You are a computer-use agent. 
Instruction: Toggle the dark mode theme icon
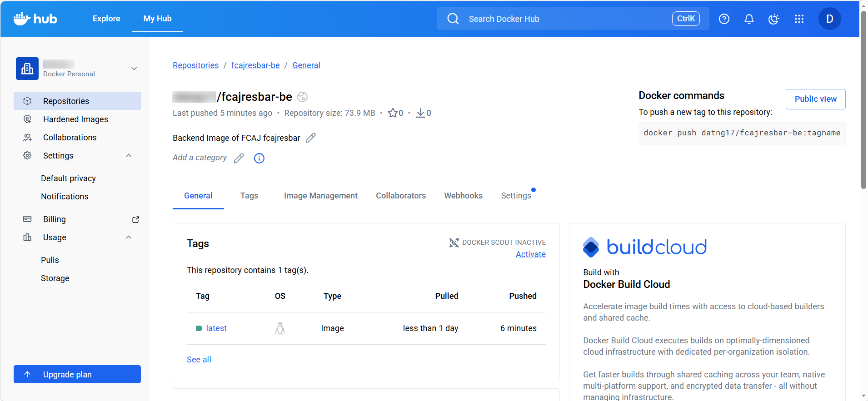click(773, 19)
